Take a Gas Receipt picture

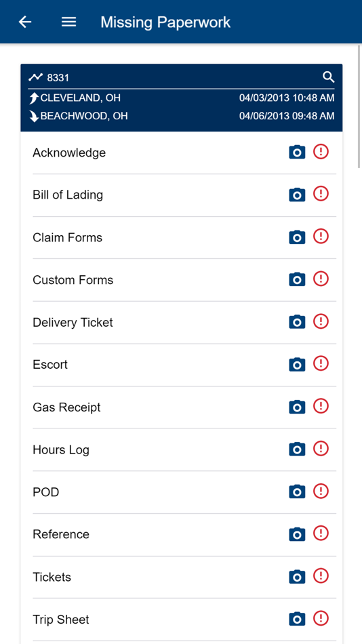click(297, 407)
